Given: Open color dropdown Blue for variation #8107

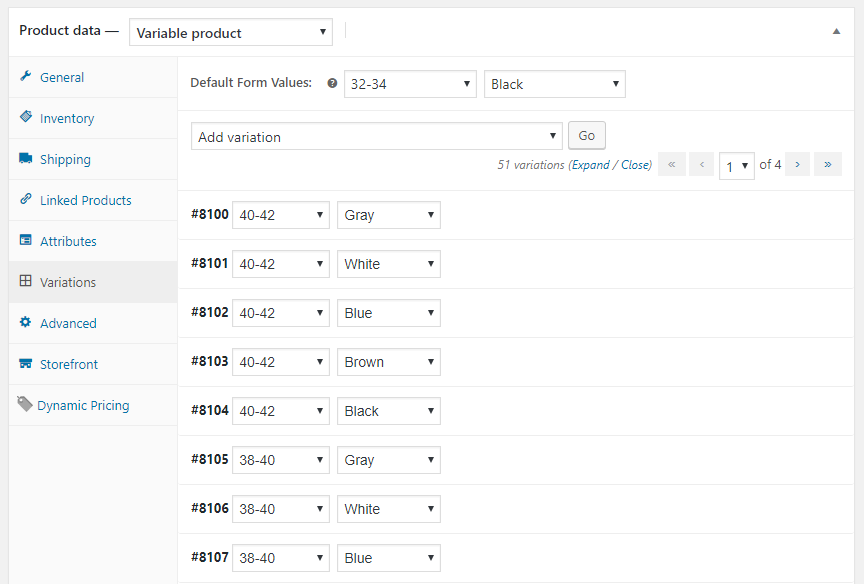Looking at the screenshot, I should [x=388, y=558].
